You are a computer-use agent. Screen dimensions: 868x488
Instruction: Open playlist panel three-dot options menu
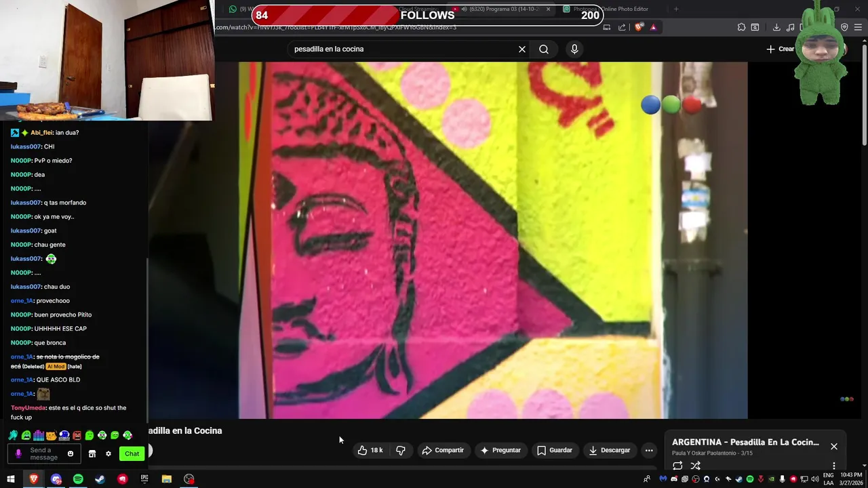pos(834,466)
